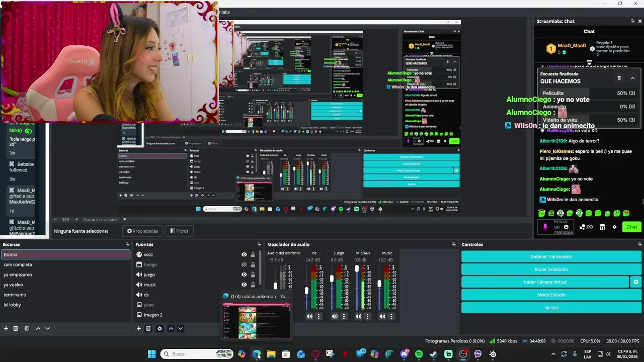Open the preview scaling dropdown next to Ajustar a la ventana
This screenshot has height=362, width=644.
pyautogui.click(x=124, y=219)
